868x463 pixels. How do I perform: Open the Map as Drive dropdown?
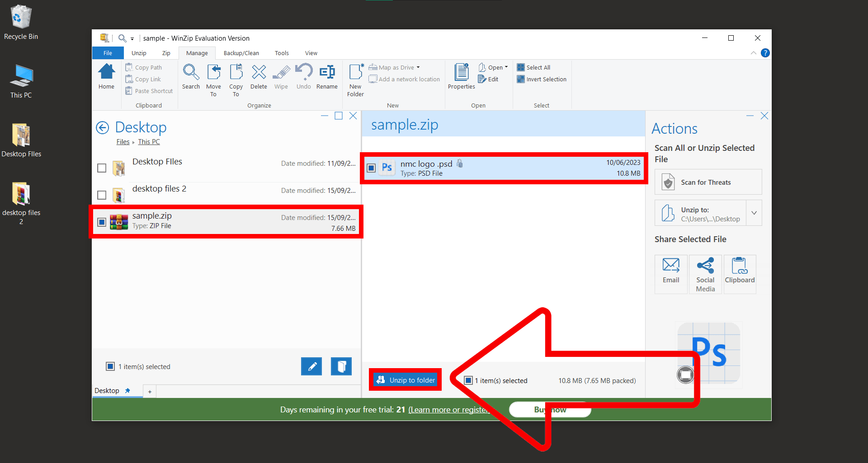click(417, 67)
